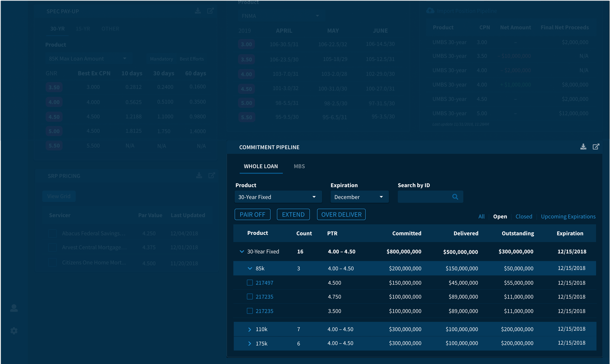Open Spec Pay-Up panel in new window
Image resolution: width=610 pixels, height=364 pixels.
pyautogui.click(x=211, y=11)
